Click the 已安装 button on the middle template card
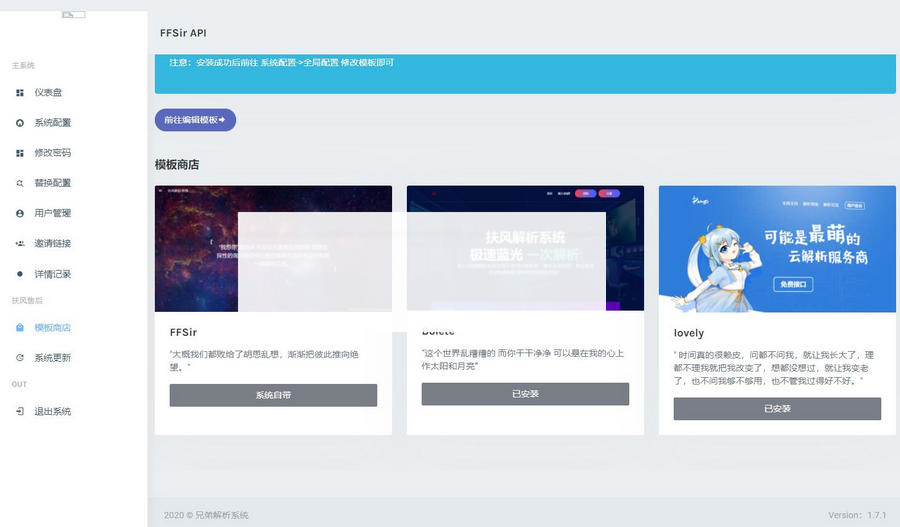 coord(525,394)
